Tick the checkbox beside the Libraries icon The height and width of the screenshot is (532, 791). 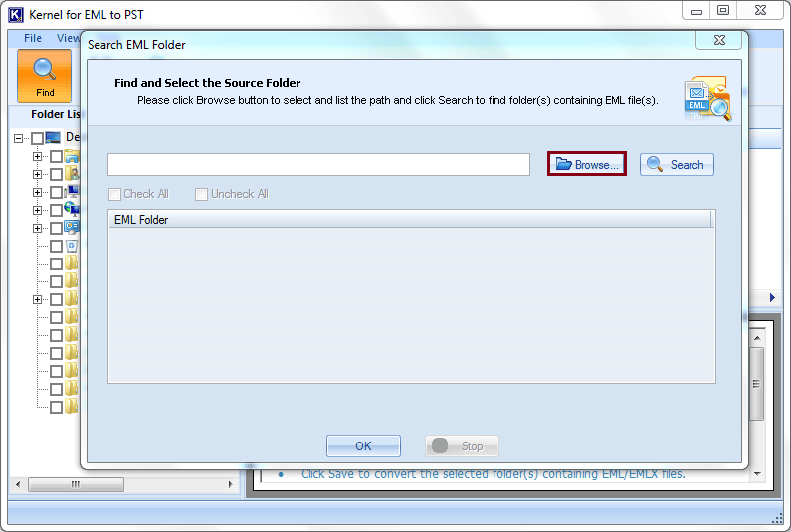(x=56, y=157)
